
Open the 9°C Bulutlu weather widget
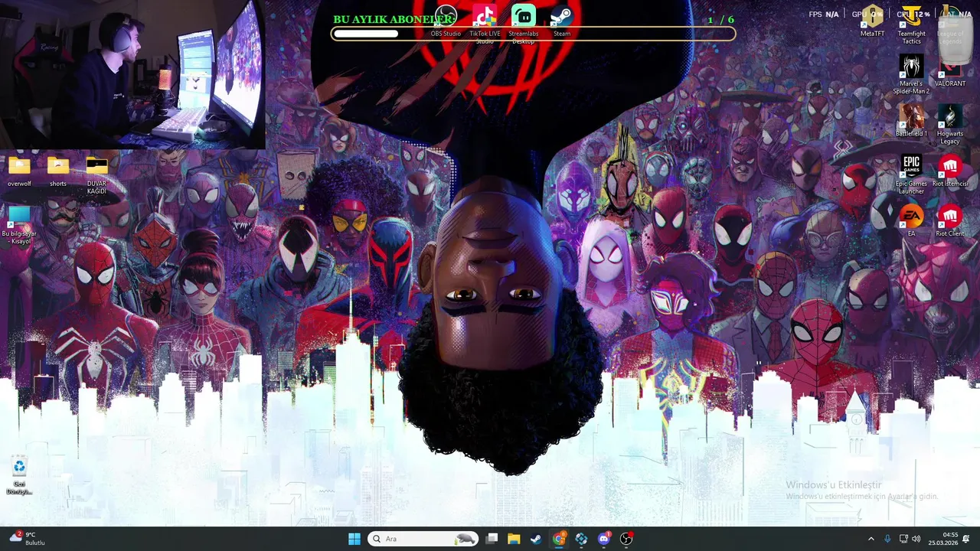tap(28, 539)
